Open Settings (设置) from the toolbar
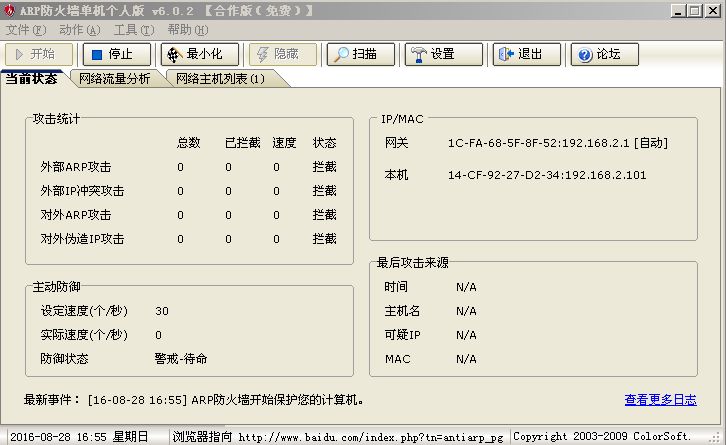The height and width of the screenshot is (445, 726). pos(443,54)
